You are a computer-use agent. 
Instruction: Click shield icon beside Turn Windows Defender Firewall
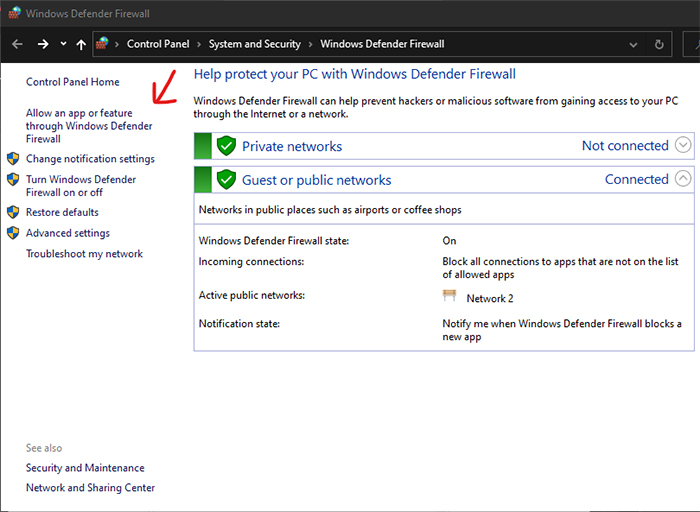pyautogui.click(x=13, y=179)
